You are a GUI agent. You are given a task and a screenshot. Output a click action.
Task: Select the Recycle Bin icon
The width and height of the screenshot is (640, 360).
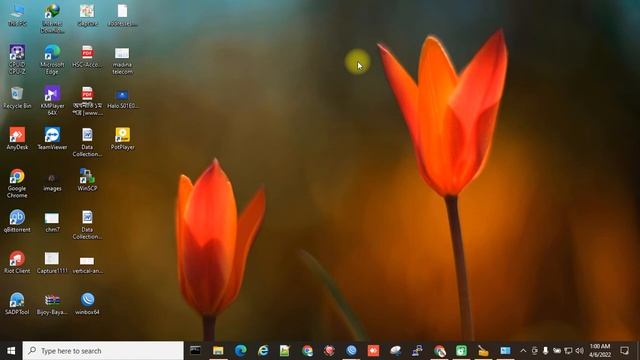point(17,98)
